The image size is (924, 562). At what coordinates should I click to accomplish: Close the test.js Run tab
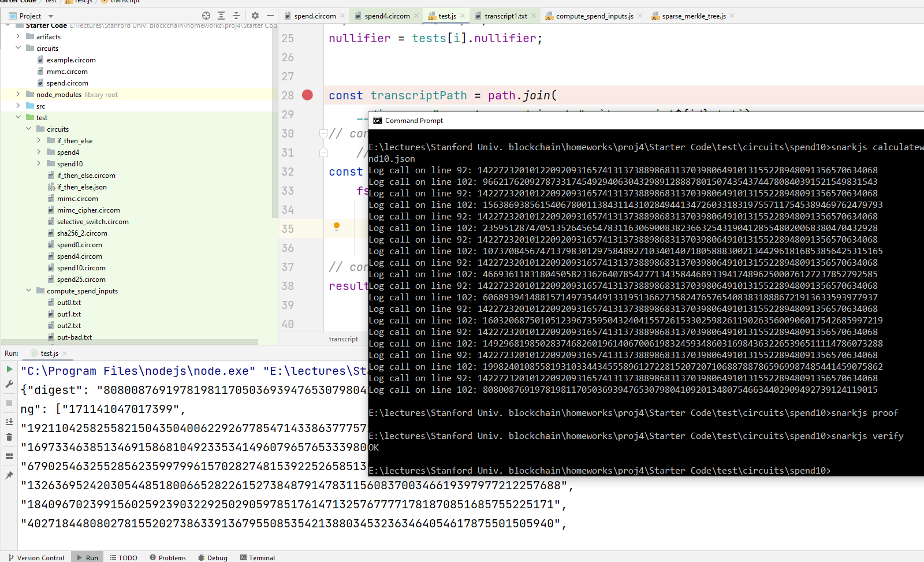point(65,353)
